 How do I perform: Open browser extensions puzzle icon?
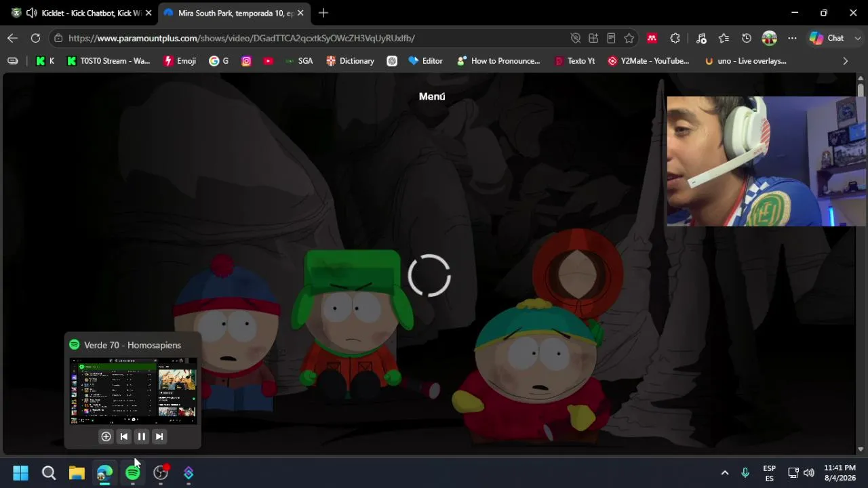pyautogui.click(x=675, y=38)
